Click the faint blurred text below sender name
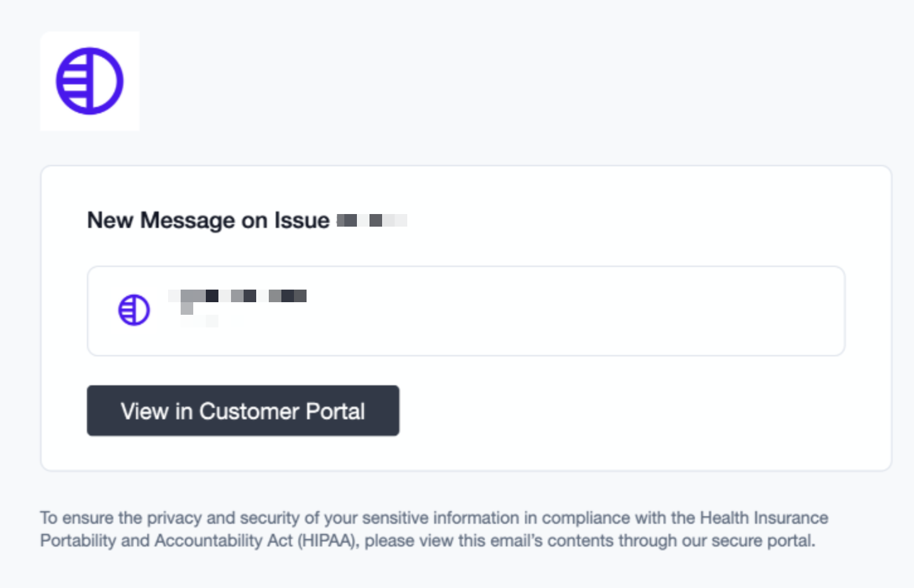 pyautogui.click(x=200, y=321)
